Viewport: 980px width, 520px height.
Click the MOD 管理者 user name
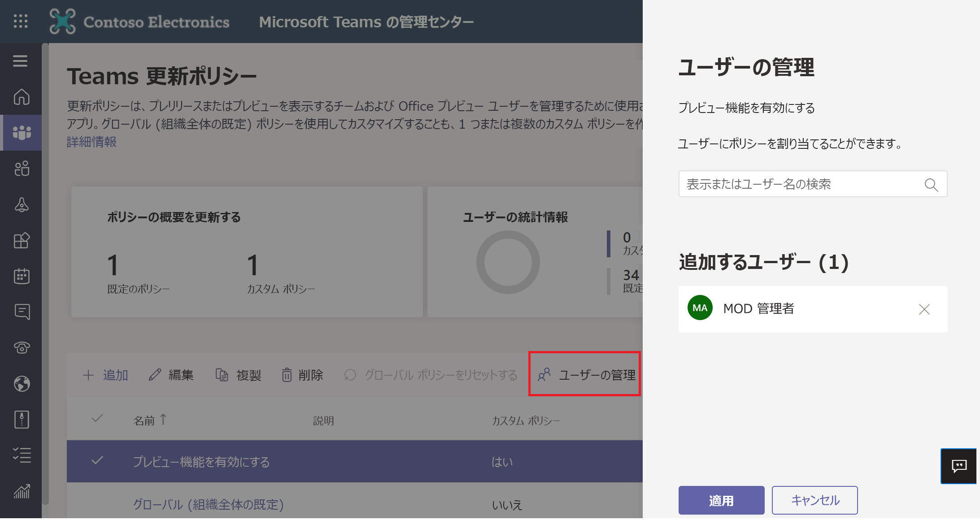click(759, 309)
